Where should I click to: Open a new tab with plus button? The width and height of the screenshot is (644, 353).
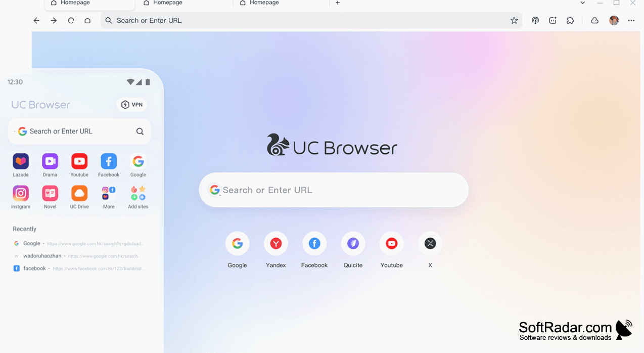[x=338, y=3]
